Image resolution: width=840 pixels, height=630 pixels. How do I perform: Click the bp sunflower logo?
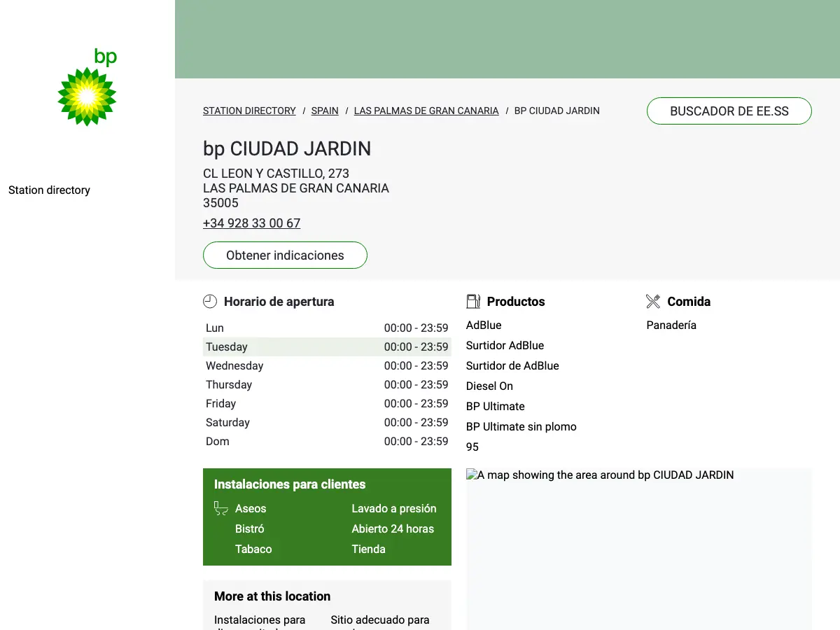87,87
